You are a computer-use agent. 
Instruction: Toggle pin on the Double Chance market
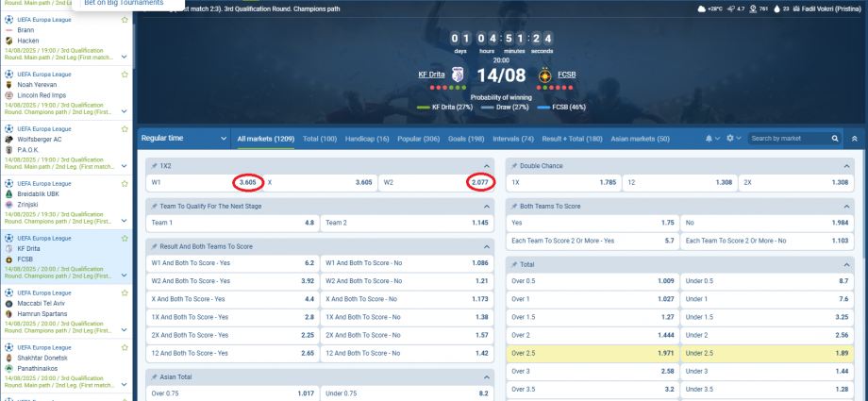(514, 166)
